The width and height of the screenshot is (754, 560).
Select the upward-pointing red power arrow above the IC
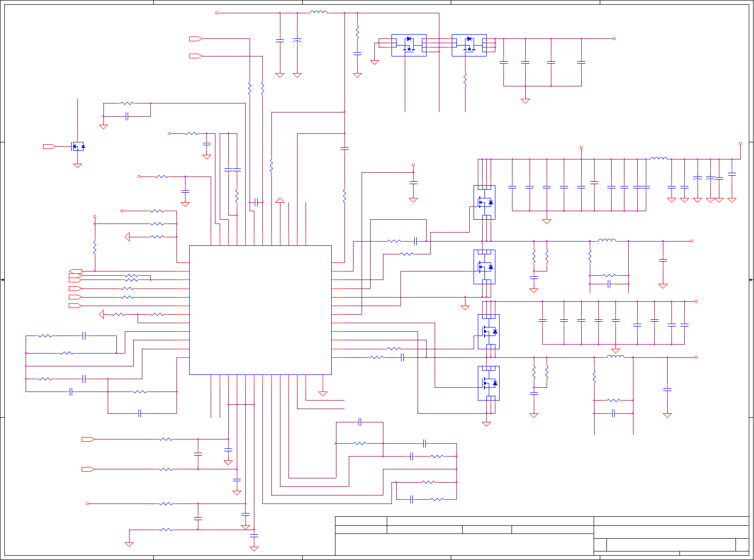(x=280, y=200)
